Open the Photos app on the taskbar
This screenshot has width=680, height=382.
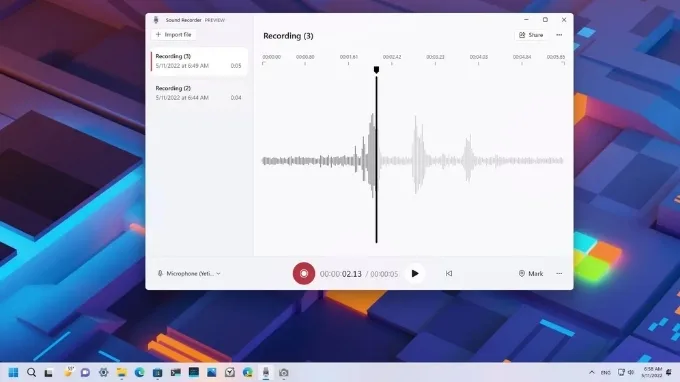(x=211, y=372)
